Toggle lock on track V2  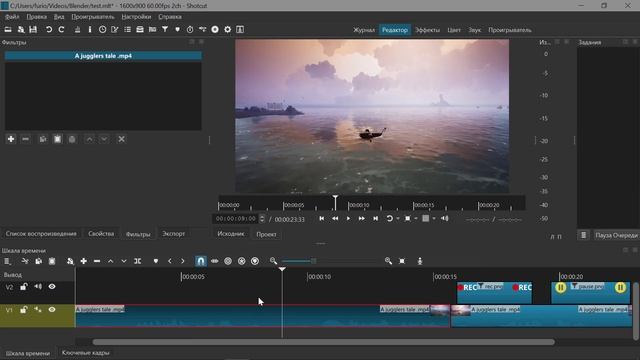[x=24, y=287]
